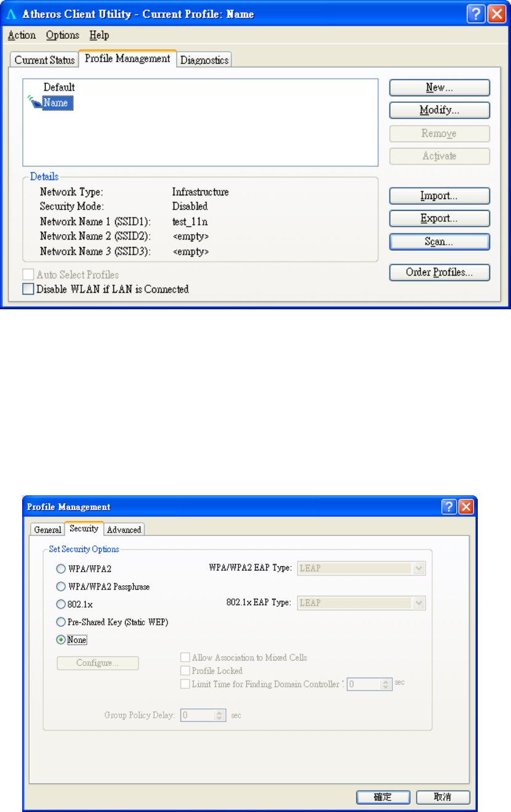The width and height of the screenshot is (511, 812).
Task: Click the domain controller time limit field
Action: coord(364,684)
